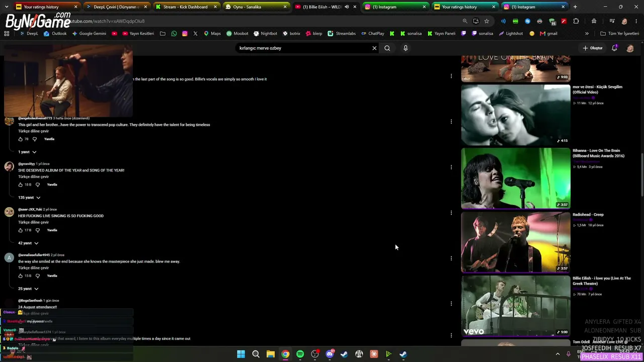Open File Explorer from the taskbar
The image size is (644, 362).
[270, 354]
